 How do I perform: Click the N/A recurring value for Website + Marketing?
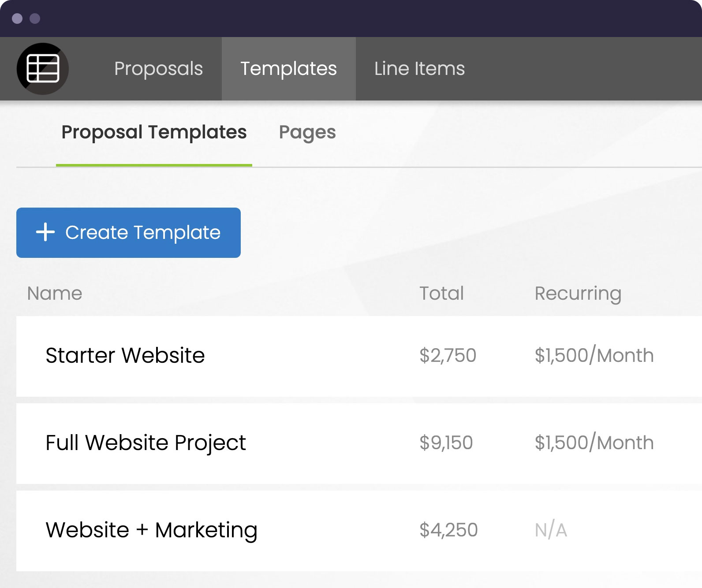click(x=550, y=530)
